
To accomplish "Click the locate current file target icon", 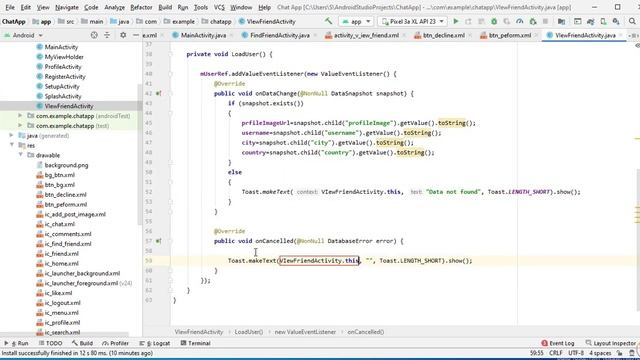I will click(94, 36).
